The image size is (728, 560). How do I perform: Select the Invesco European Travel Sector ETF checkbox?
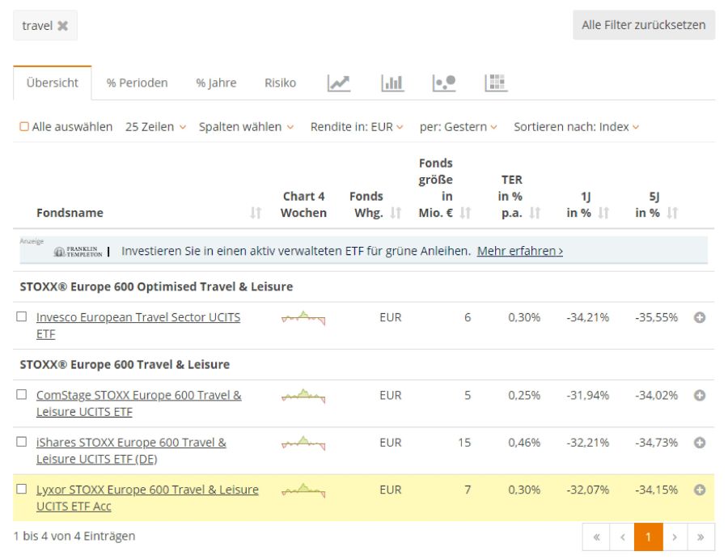click(21, 316)
